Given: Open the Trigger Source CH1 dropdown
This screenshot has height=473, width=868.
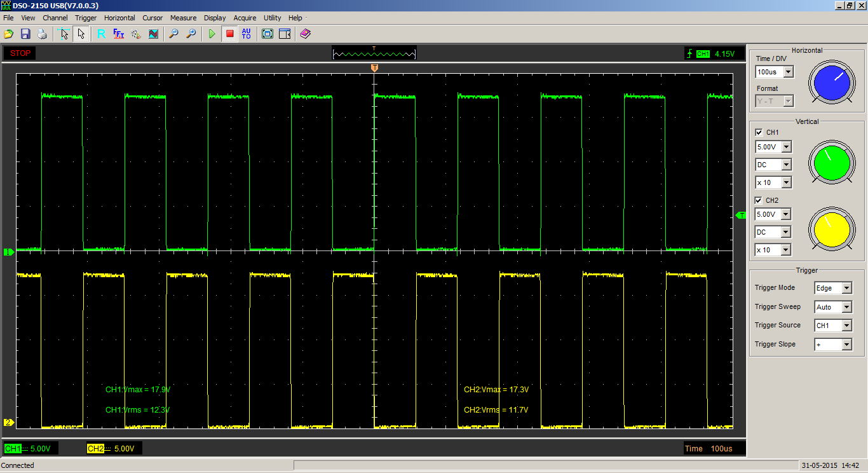Looking at the screenshot, I should 846,326.
